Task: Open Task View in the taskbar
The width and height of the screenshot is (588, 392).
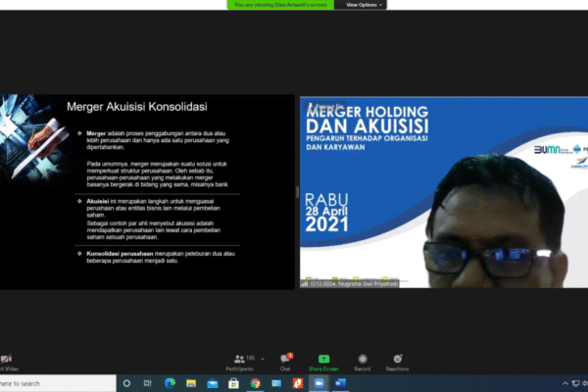Action: pos(148,383)
